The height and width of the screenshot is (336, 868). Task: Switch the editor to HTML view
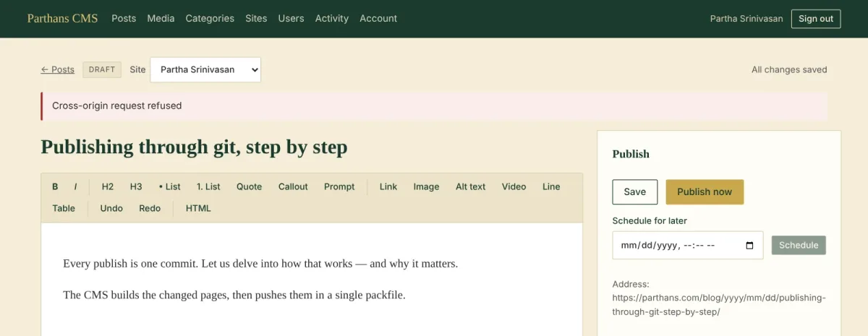pos(198,208)
